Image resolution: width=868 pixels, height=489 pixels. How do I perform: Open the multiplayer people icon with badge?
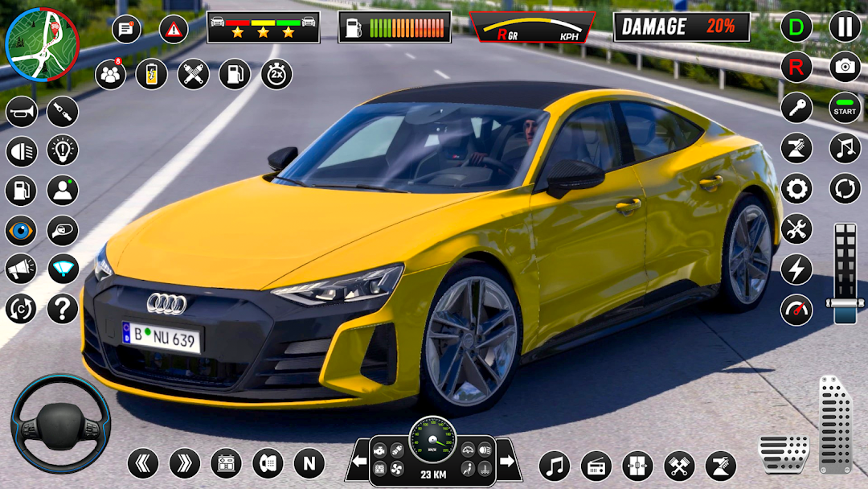111,74
